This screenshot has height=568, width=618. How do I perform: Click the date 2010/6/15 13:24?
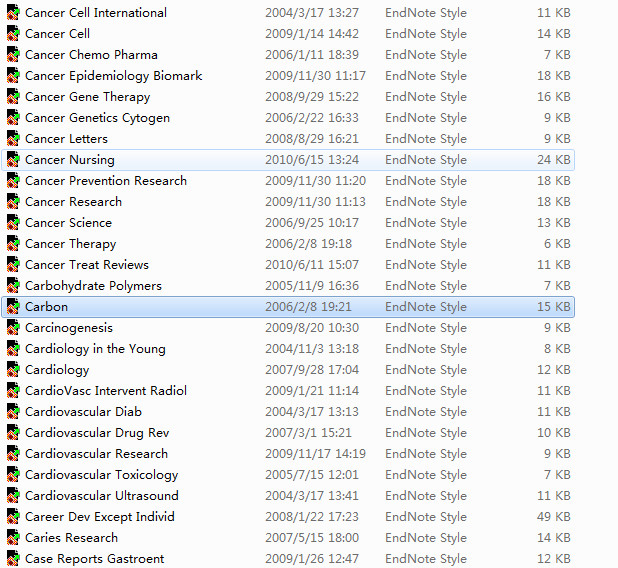click(312, 160)
